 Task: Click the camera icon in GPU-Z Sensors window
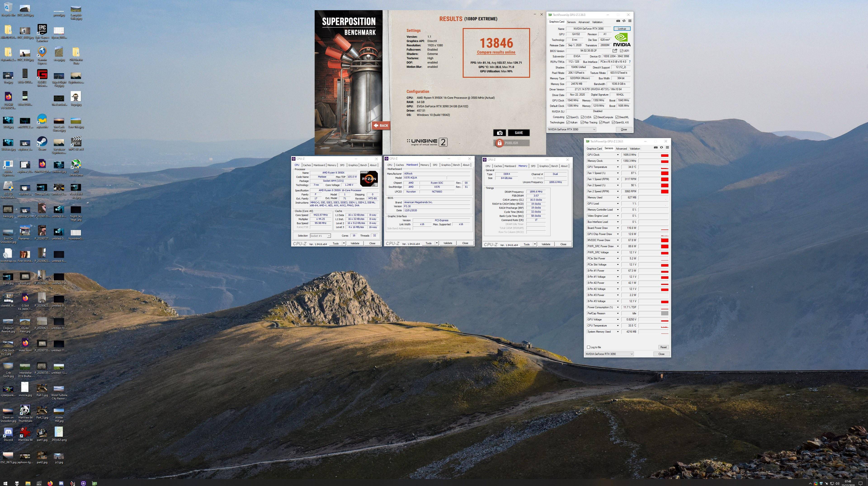click(x=655, y=148)
